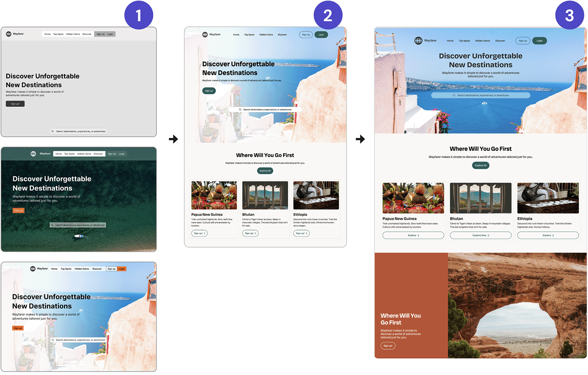Open the Ethiopia photo in step 2 mockup

[316, 195]
